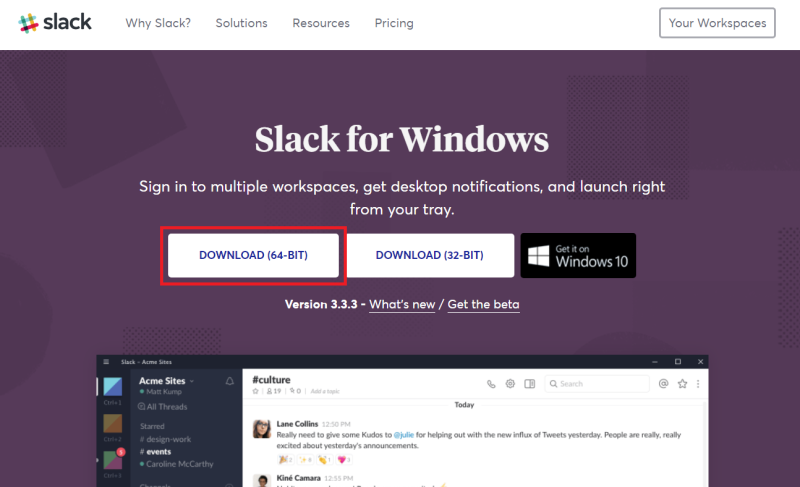Screen dimensions: 800x487
Task: Download the 32-bit Windows installer
Action: [x=430, y=255]
